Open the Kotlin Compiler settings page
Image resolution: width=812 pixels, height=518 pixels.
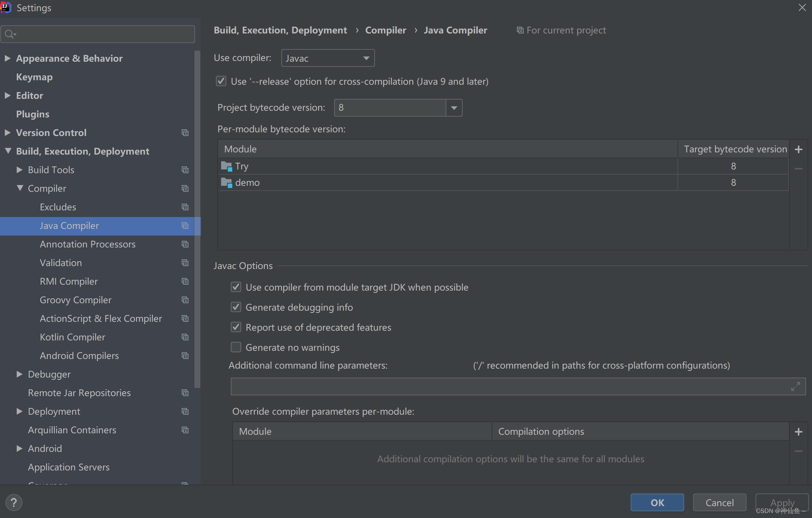click(72, 337)
